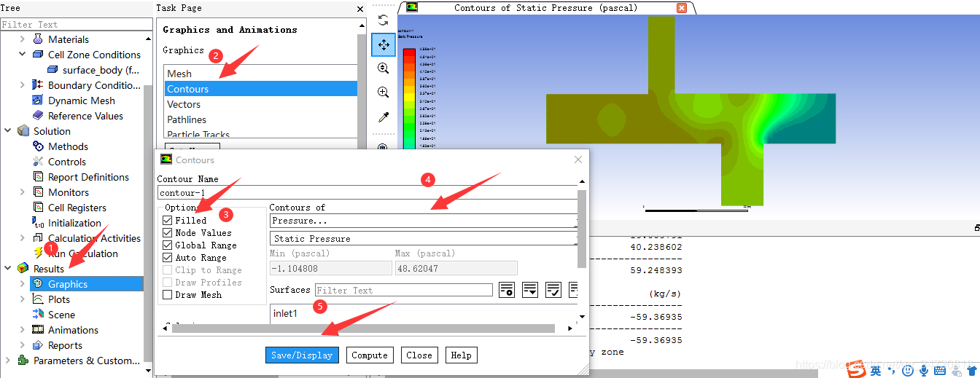Click the Scene icon in tree
The width and height of the screenshot is (980, 378).
pyautogui.click(x=38, y=315)
